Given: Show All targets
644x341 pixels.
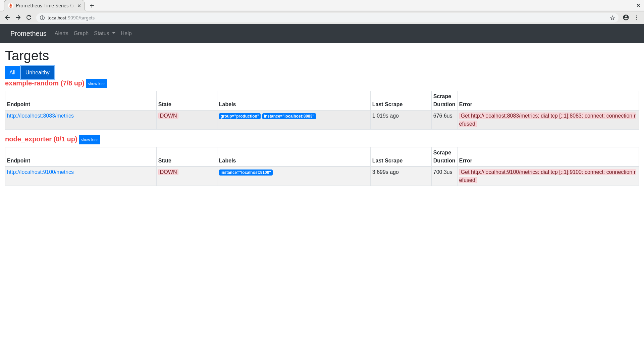Looking at the screenshot, I should [x=12, y=73].
